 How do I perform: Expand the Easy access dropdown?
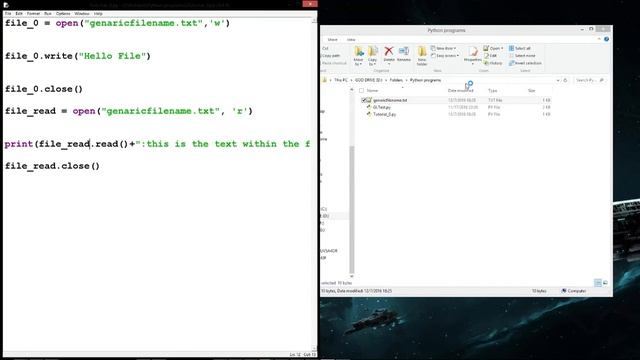point(458,56)
